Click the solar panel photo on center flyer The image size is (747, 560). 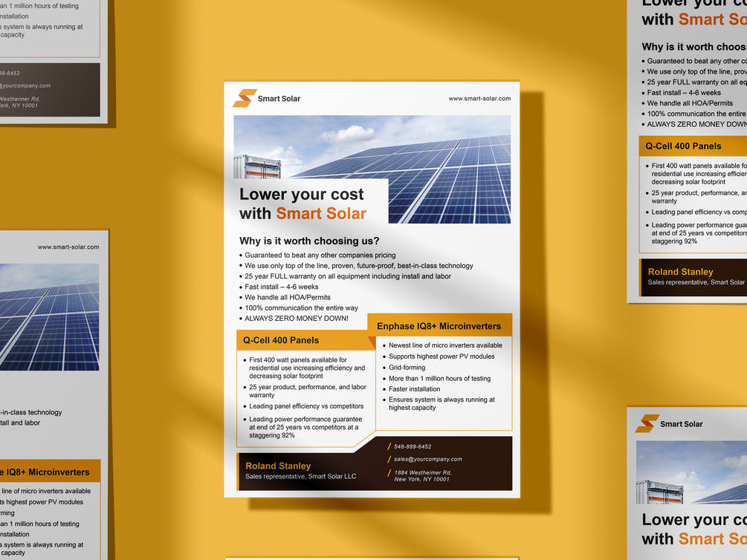click(x=372, y=169)
